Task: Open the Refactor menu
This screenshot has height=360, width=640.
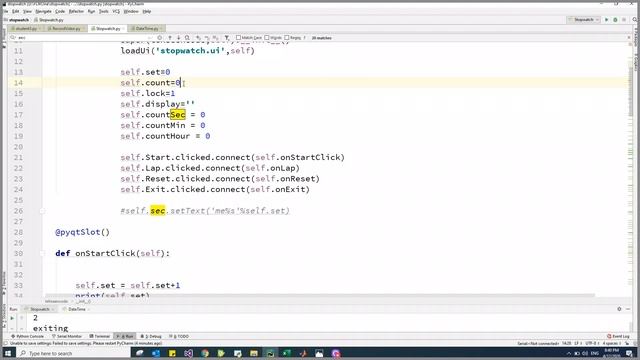Action: coord(76,11)
